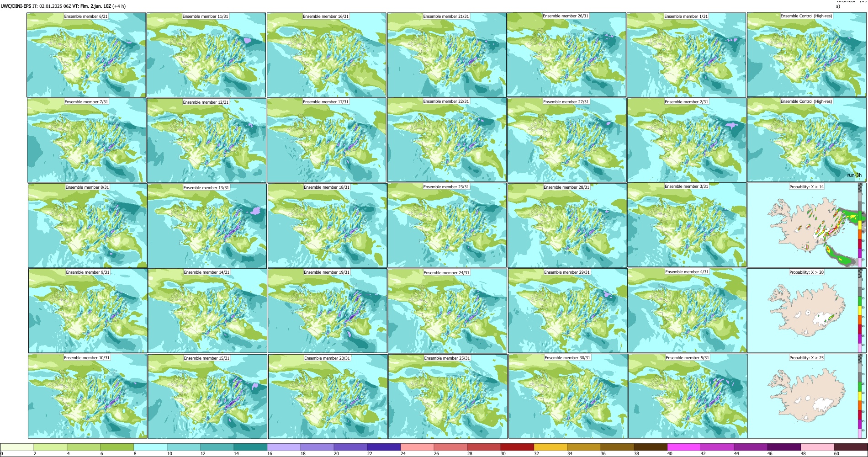Open the Ensemble Control map marked run-3h
Image resolution: width=868 pixels, height=457 pixels.
coord(807,140)
